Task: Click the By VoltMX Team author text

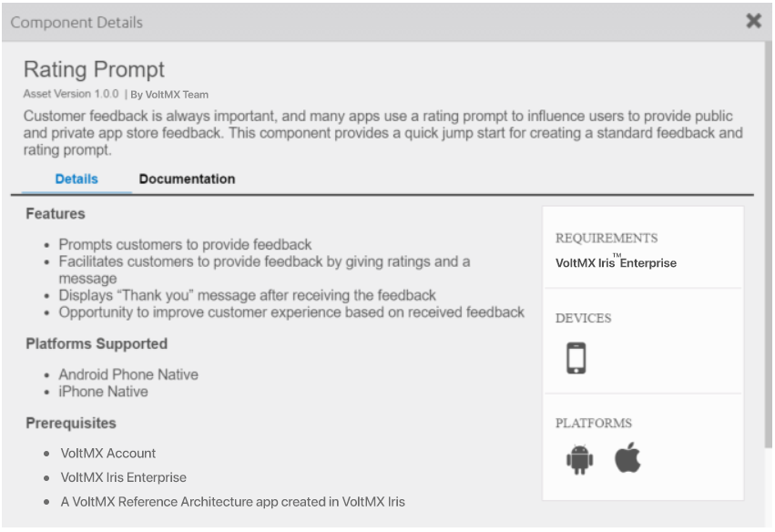Action: click(169, 95)
